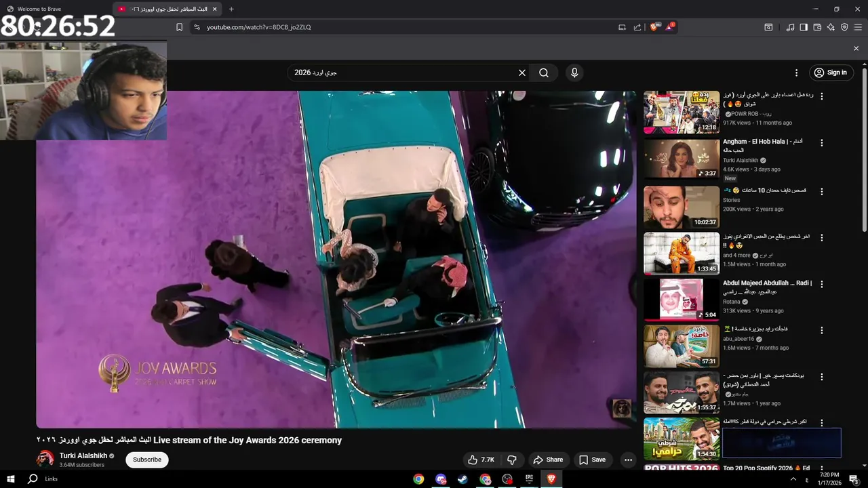Click the YouTube search magnifier button

pyautogui.click(x=544, y=73)
